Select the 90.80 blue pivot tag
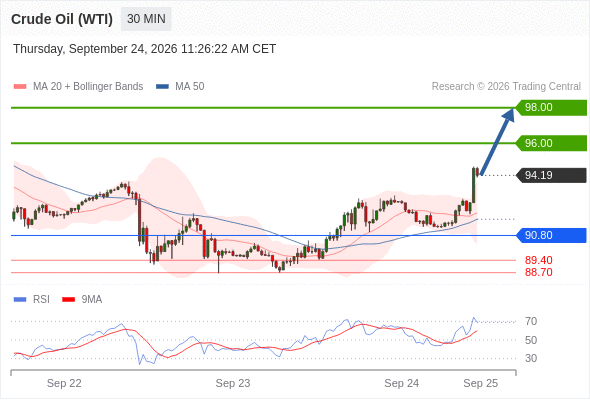Screen dimensions: 590x400 pyautogui.click(x=551, y=236)
